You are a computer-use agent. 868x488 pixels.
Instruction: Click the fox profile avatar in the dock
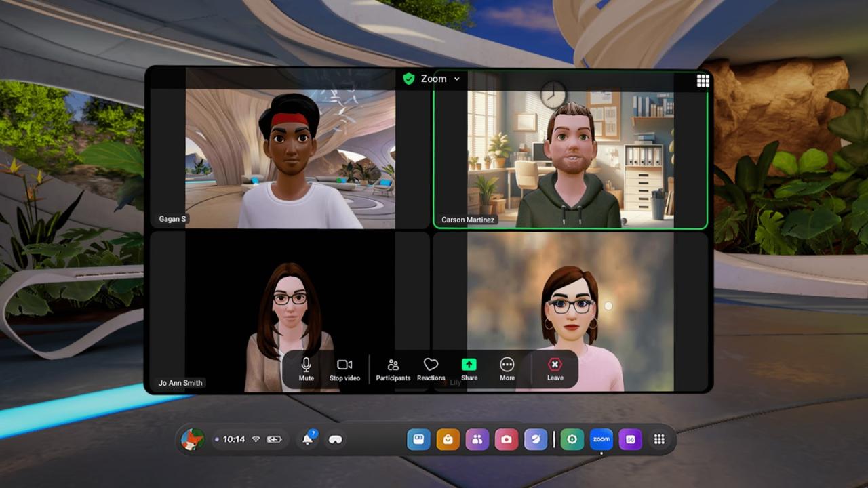[x=193, y=439]
